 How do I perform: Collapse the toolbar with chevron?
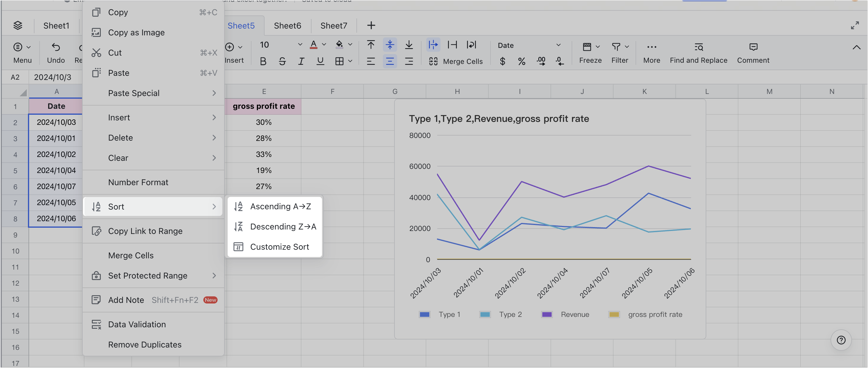tap(856, 47)
